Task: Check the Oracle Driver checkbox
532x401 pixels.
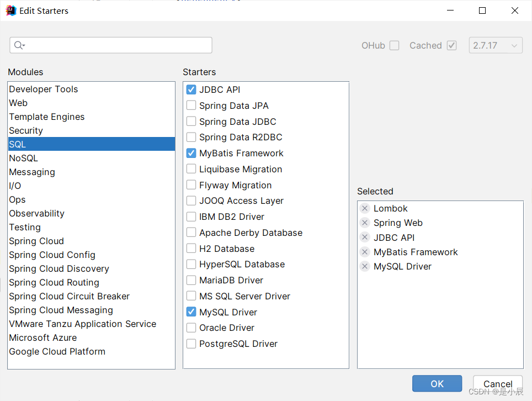Action: click(191, 328)
